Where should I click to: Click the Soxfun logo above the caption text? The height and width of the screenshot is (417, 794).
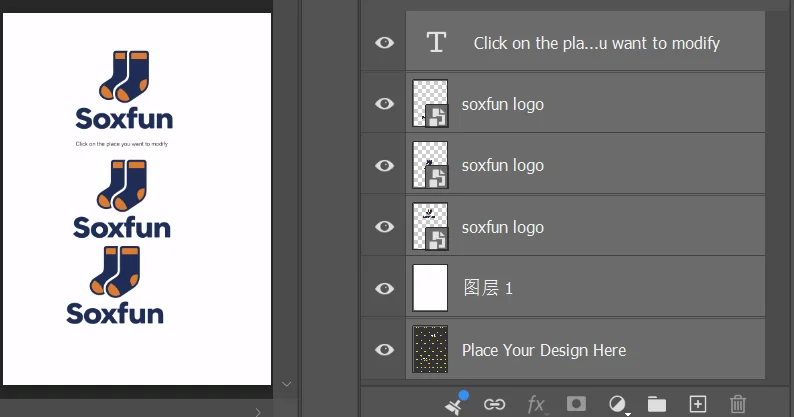point(125,90)
